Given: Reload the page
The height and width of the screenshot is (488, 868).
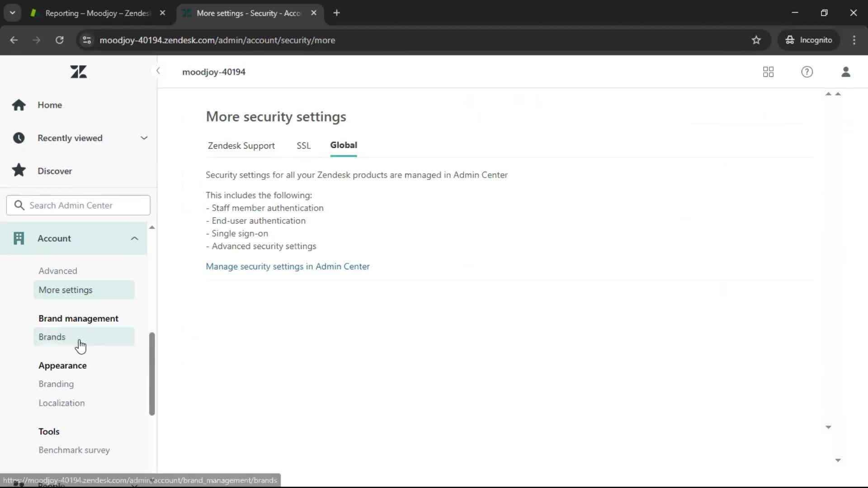Looking at the screenshot, I should click(59, 40).
